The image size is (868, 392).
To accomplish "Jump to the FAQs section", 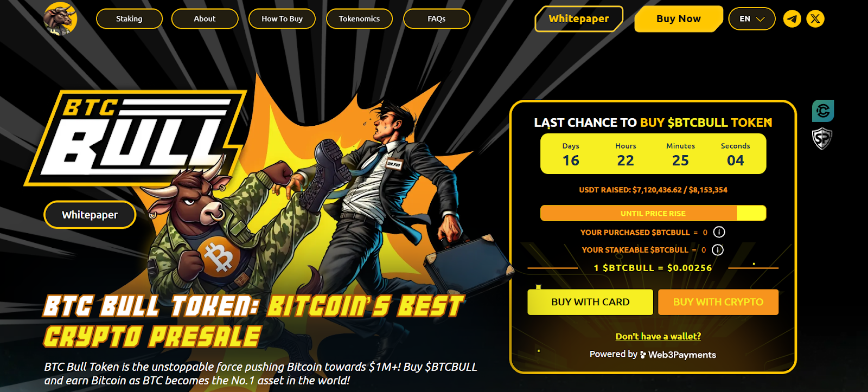I will [437, 19].
